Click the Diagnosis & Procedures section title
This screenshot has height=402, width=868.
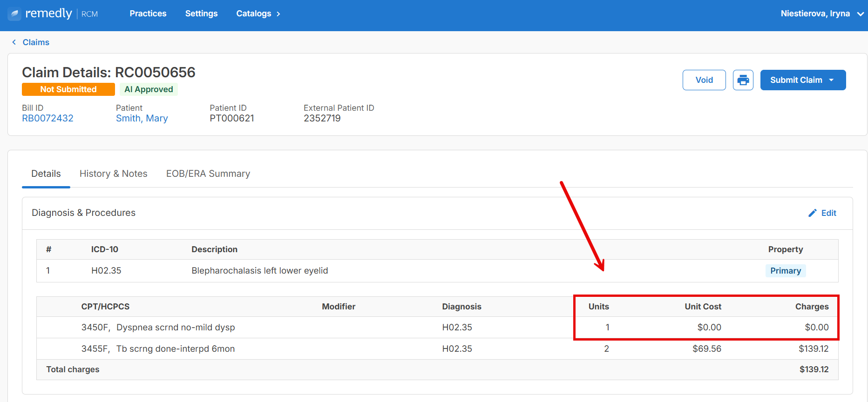[x=83, y=213]
